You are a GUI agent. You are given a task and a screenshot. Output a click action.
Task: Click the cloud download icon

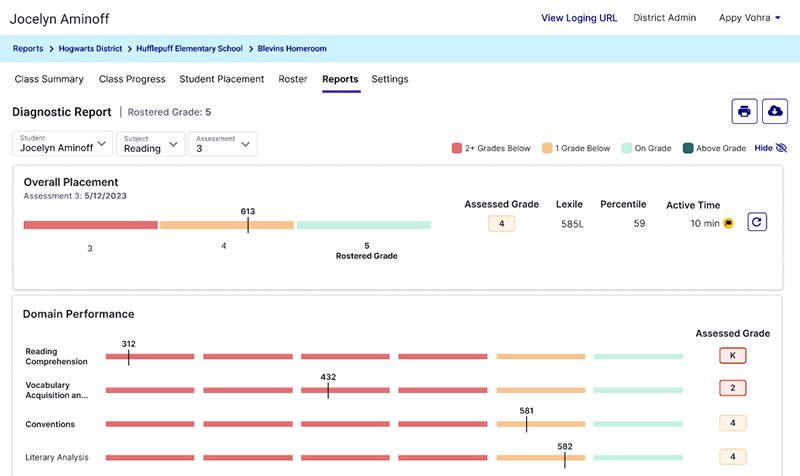coord(775,111)
